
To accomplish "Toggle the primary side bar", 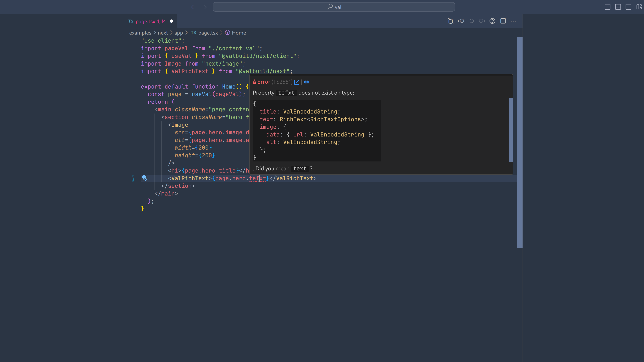I will click(x=607, y=7).
